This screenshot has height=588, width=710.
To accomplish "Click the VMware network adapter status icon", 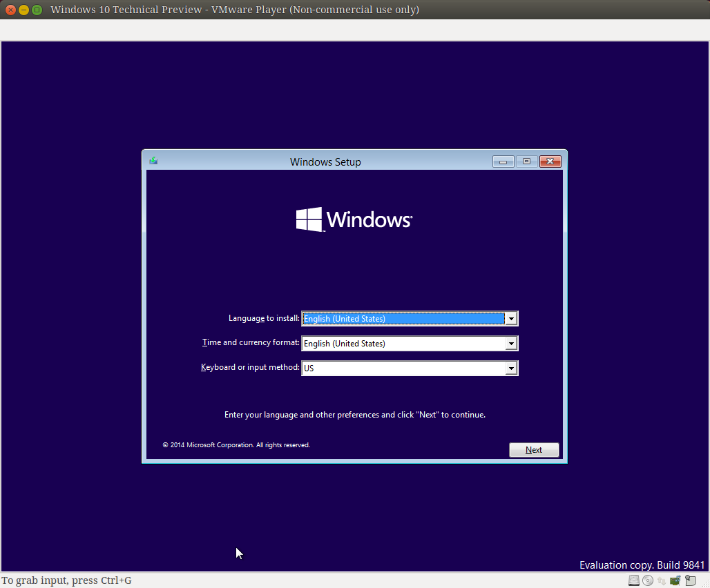I will 662,581.
